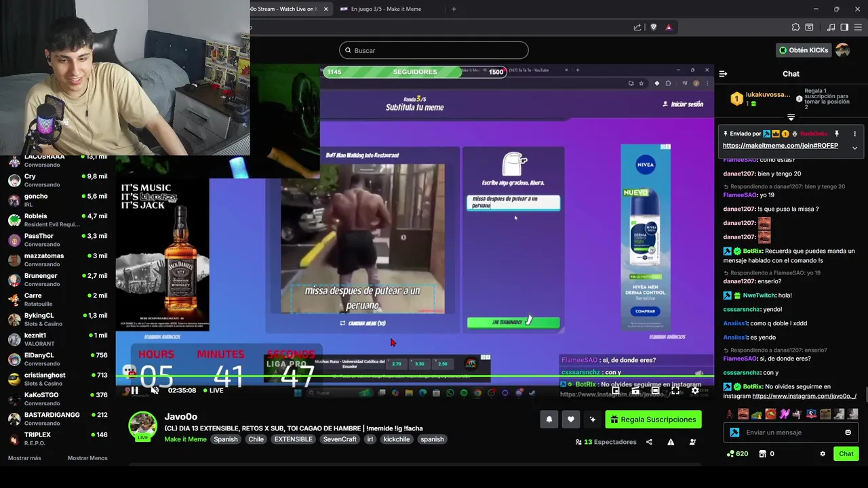Open Brunenger channel in sidebar
Image resolution: width=868 pixels, height=488 pixels.
tap(58, 279)
